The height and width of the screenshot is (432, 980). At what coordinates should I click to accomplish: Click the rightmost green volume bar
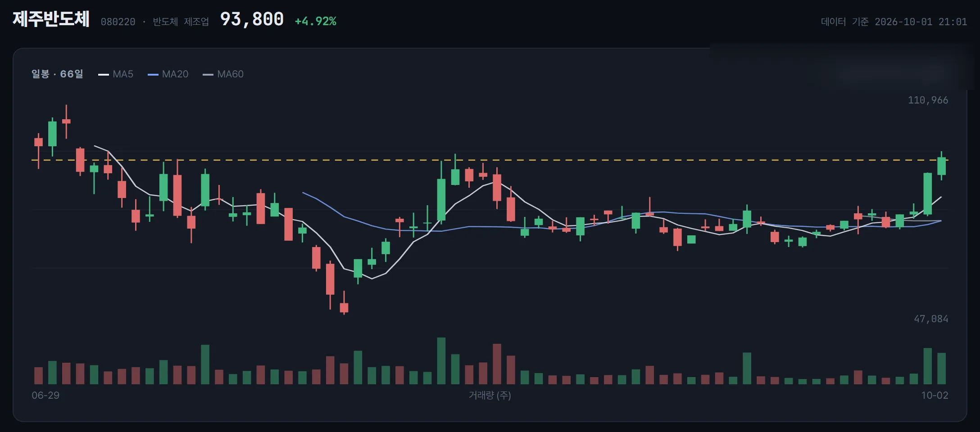point(941,369)
